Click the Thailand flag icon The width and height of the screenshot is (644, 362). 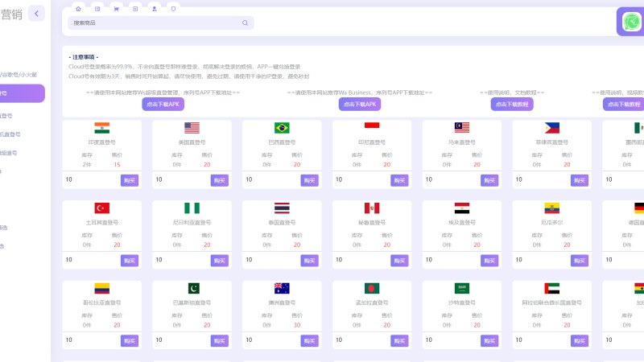282,208
